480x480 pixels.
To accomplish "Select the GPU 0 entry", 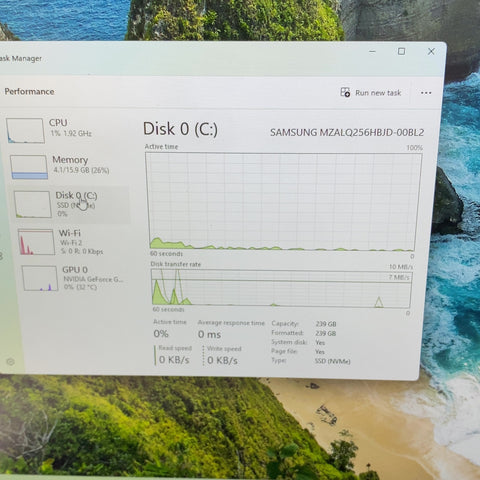I will pos(76,278).
